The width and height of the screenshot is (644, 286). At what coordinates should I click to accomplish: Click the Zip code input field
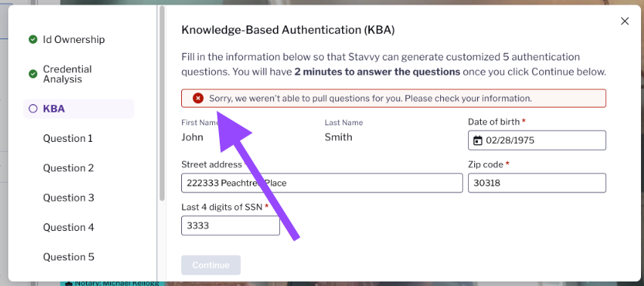point(537,183)
